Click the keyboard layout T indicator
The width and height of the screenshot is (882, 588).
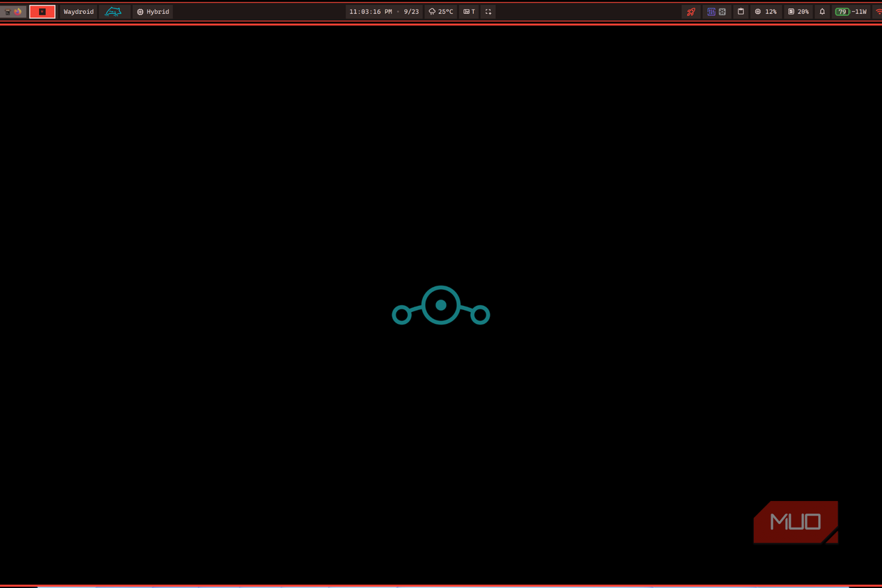470,12
